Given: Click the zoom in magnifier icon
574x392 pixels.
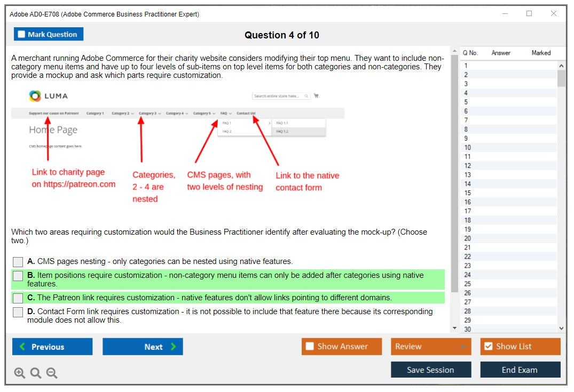Looking at the screenshot, I should coord(20,373).
